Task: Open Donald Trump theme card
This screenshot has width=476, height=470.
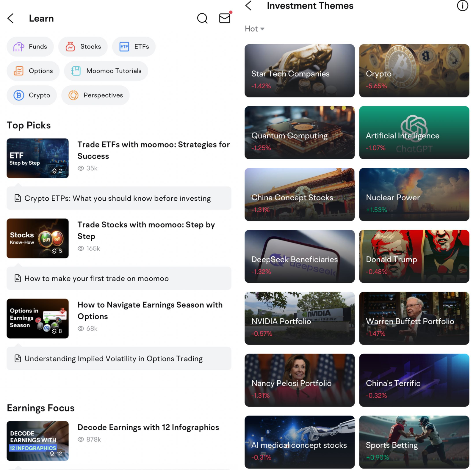Action: [414, 257]
